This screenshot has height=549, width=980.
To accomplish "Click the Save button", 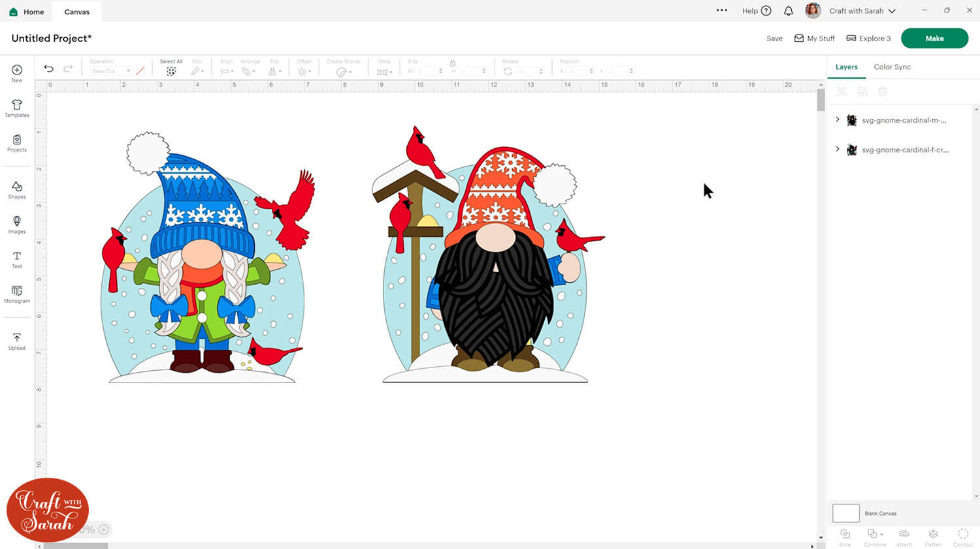I will coord(774,39).
